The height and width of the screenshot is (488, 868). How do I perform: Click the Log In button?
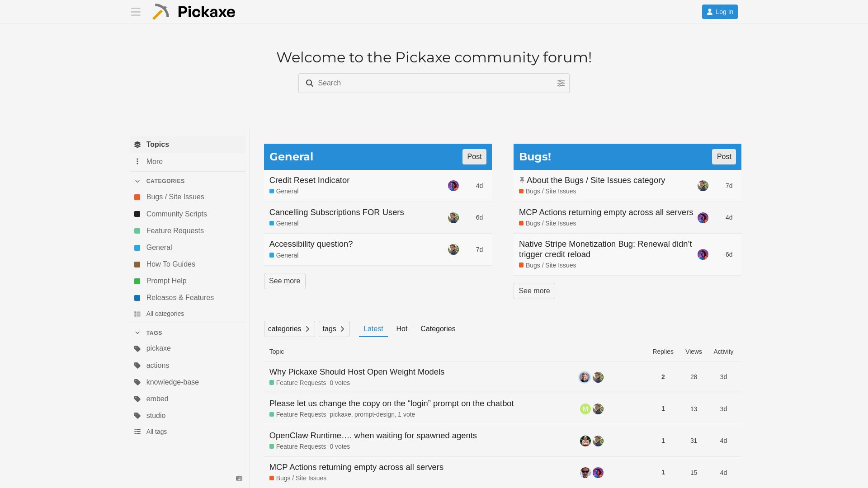720,12
